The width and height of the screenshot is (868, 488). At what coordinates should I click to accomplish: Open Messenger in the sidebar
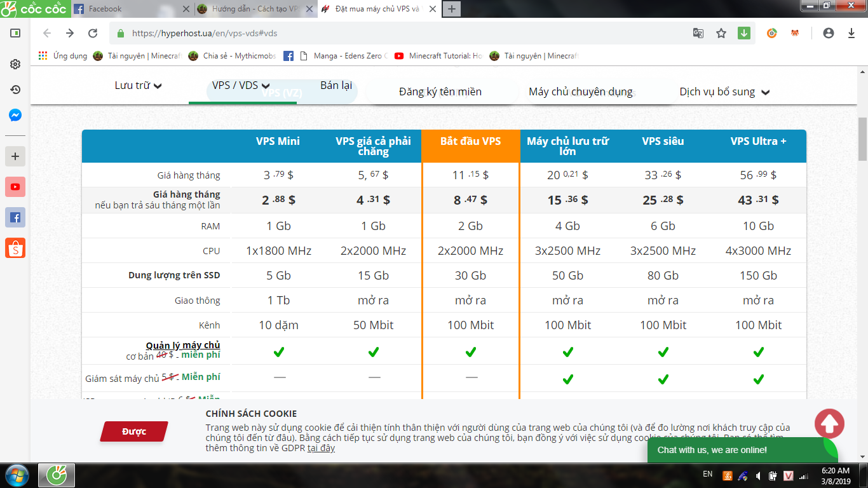click(15, 116)
